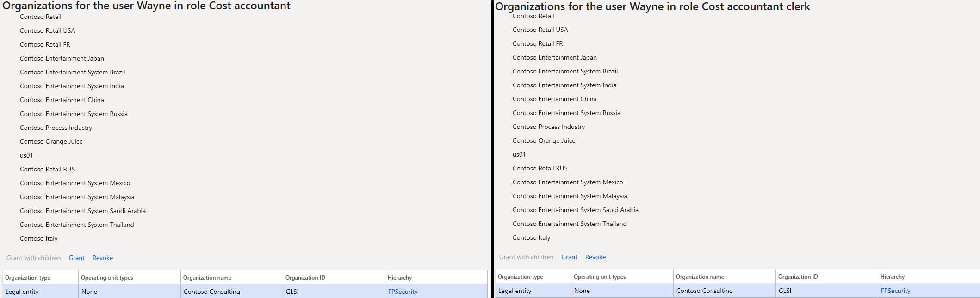Screen dimensions: 980x298
Task: Sort by Operating unit types column in Cost accountant panel
Action: tap(130, 277)
